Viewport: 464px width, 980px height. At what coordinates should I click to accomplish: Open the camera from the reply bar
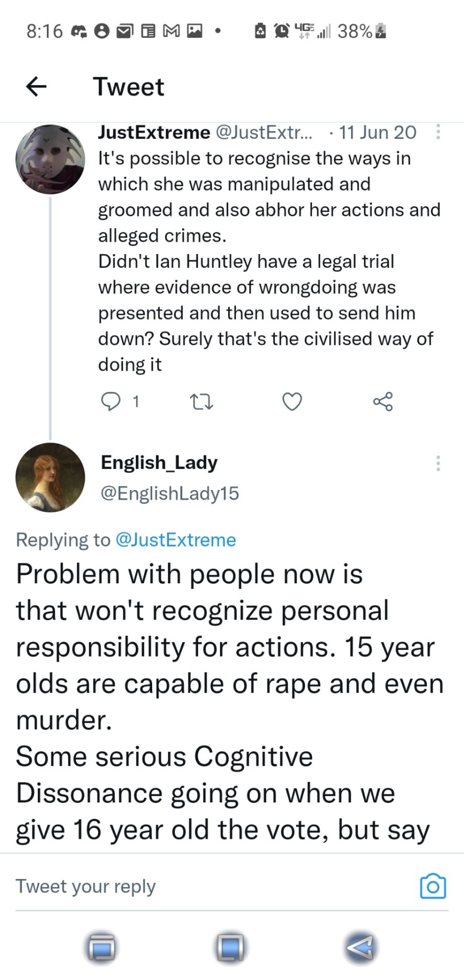click(432, 886)
